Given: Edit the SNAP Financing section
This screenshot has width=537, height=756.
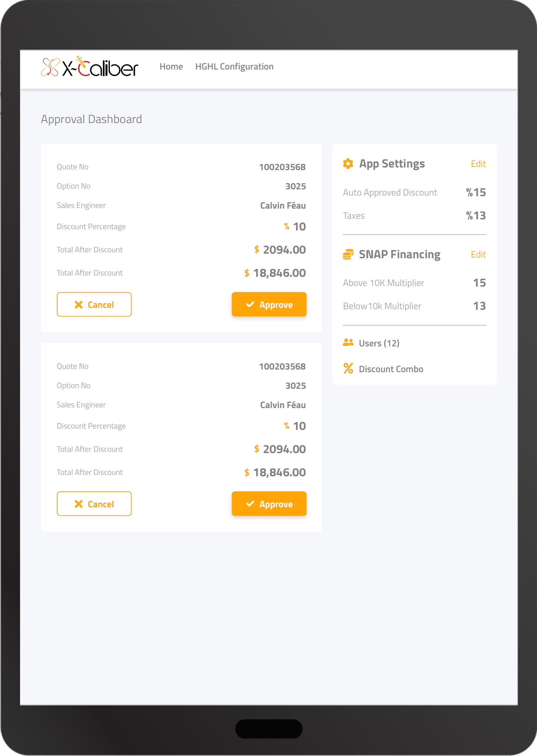Looking at the screenshot, I should (x=478, y=255).
